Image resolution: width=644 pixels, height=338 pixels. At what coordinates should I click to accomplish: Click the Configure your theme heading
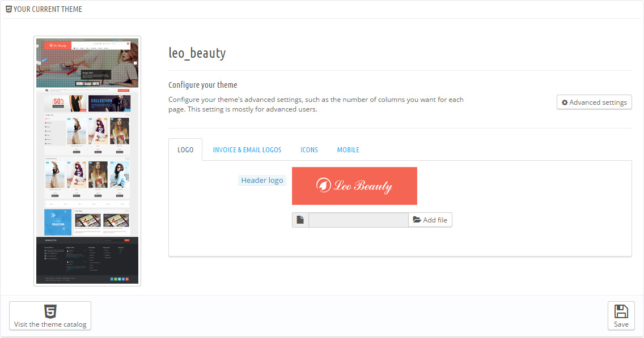pyautogui.click(x=202, y=85)
